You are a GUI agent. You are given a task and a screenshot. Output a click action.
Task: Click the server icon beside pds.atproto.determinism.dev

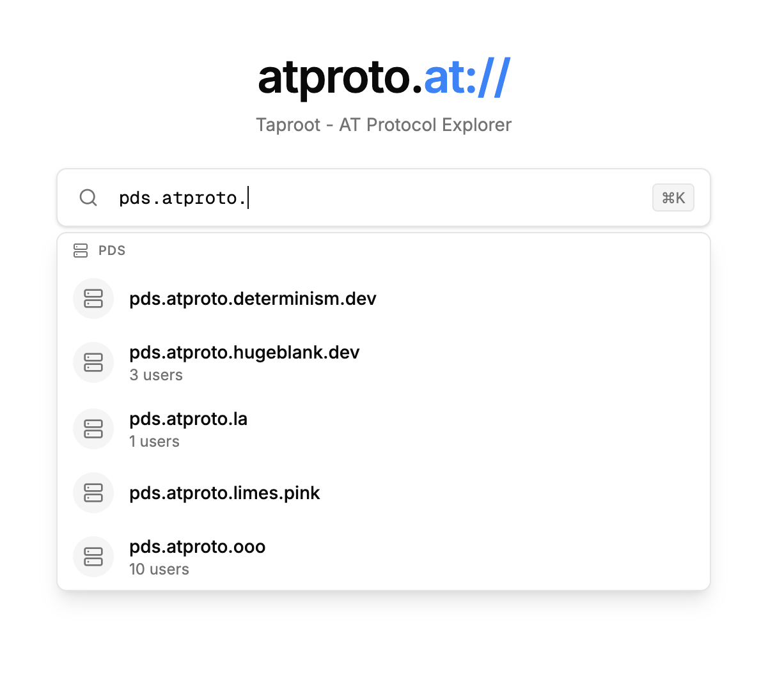(93, 298)
